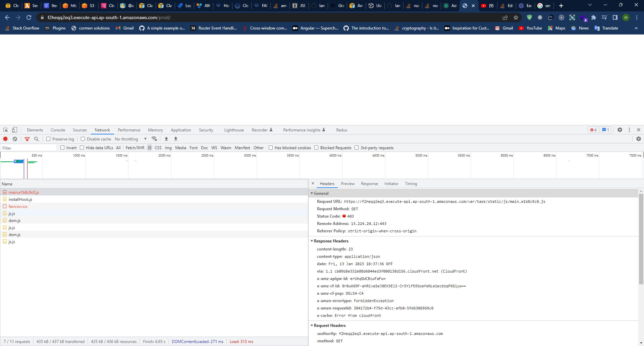Click the browser address bar URL

click(x=109, y=17)
